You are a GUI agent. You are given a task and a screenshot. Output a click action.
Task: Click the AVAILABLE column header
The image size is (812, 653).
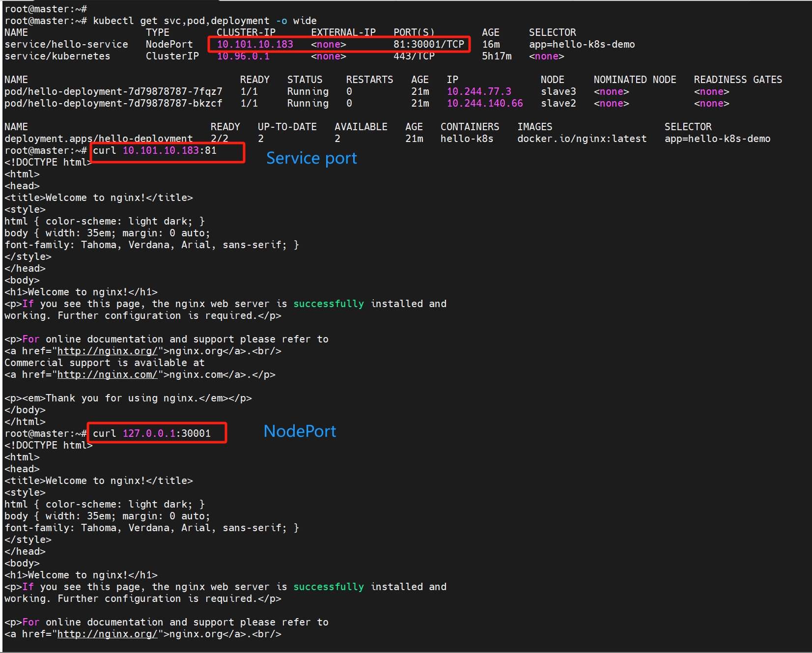[x=361, y=127]
